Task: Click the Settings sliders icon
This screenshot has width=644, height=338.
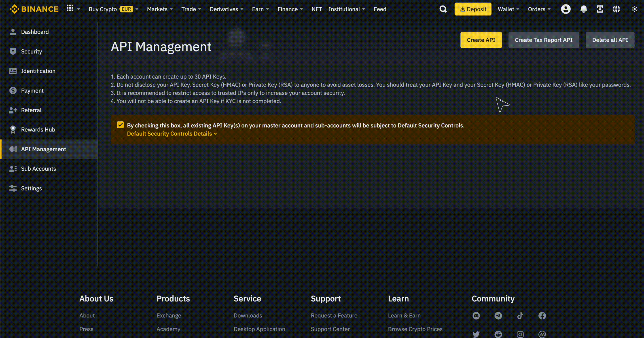Action: [13, 188]
